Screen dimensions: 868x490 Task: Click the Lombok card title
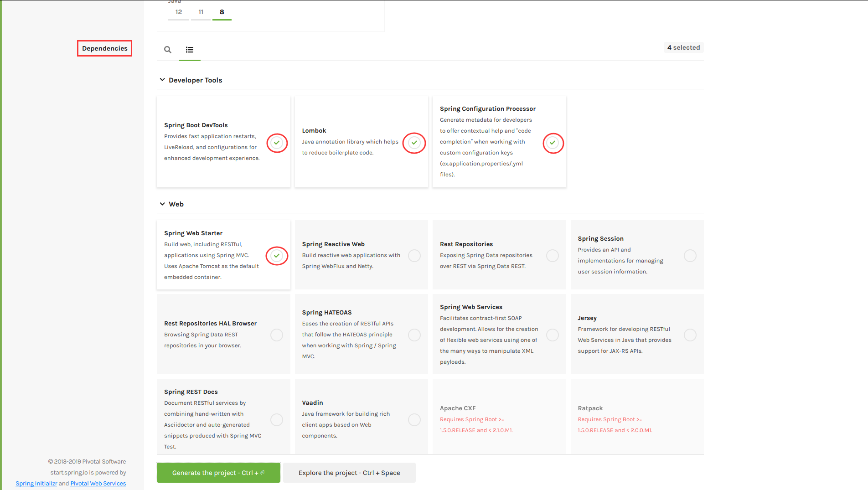pyautogui.click(x=314, y=130)
